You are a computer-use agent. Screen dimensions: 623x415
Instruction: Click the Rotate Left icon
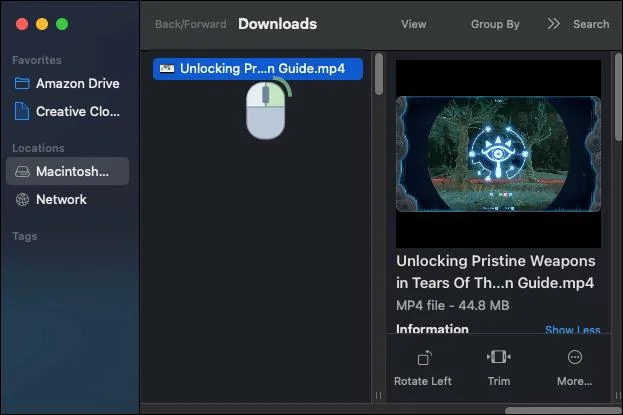click(424, 358)
